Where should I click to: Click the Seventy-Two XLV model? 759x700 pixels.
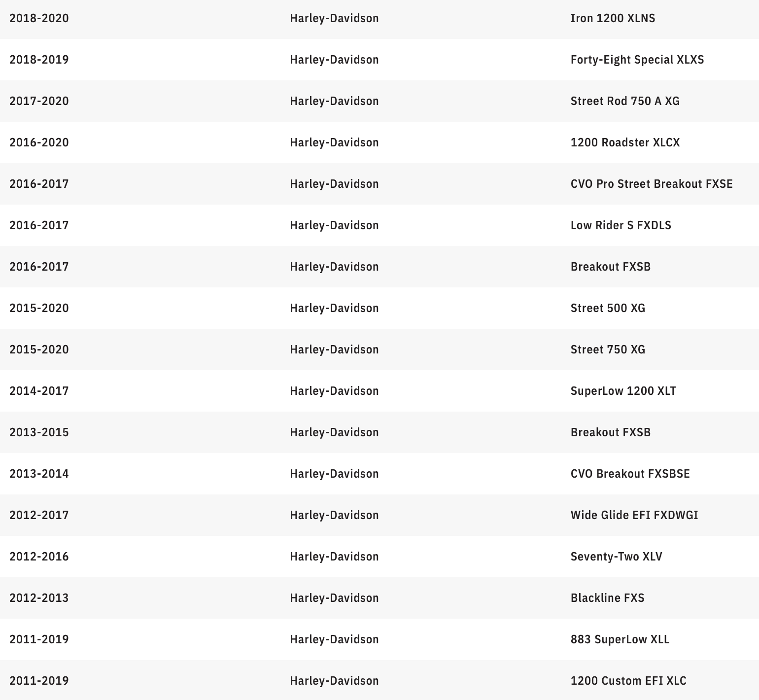point(616,557)
